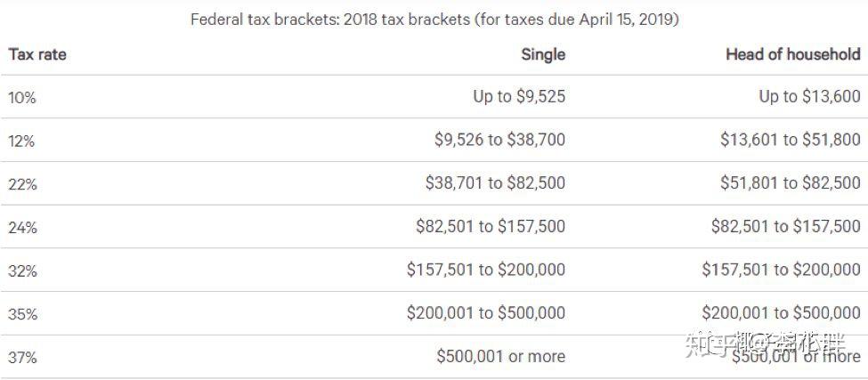Viewport: 868px width, 380px height.
Task: Click the $51,801 to $82,500 cell
Action: (791, 183)
